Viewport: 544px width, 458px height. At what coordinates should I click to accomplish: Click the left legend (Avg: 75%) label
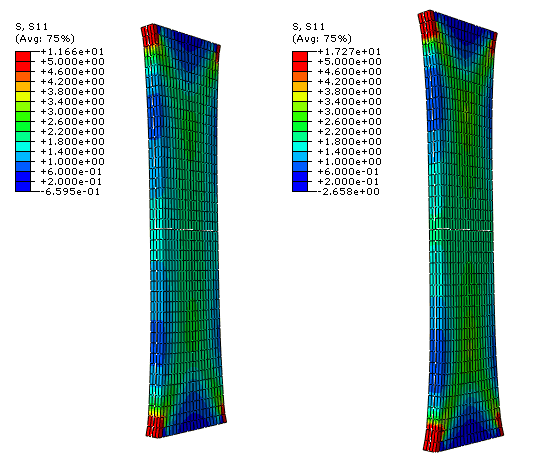(45, 39)
